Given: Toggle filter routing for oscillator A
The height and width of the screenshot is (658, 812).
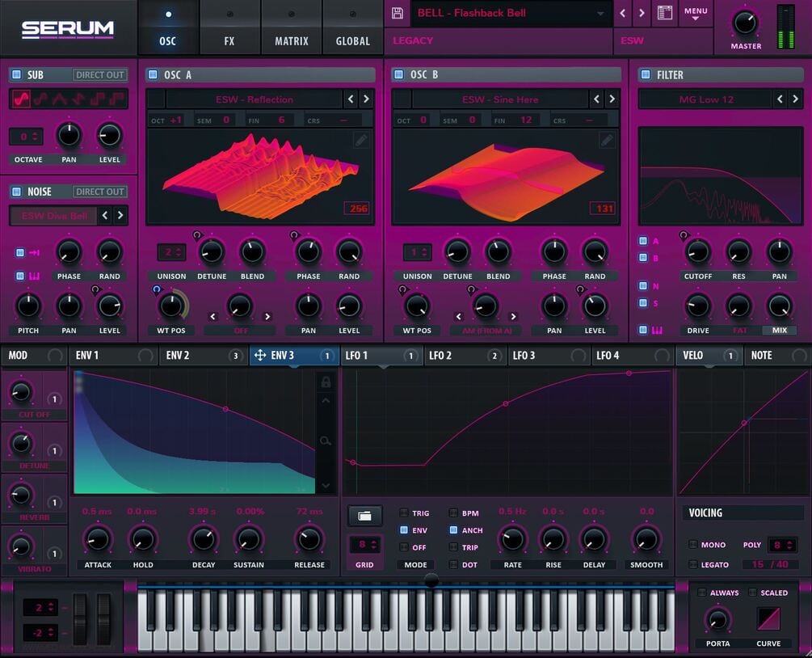Looking at the screenshot, I should [642, 241].
